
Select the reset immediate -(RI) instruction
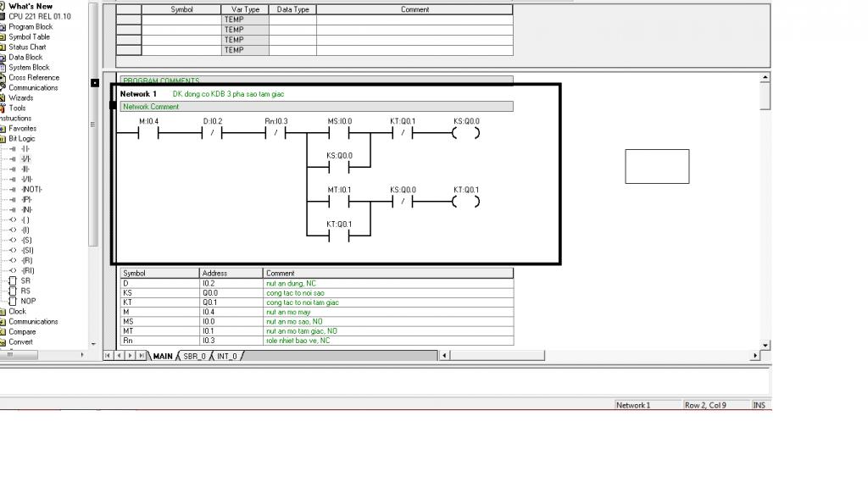[28, 270]
